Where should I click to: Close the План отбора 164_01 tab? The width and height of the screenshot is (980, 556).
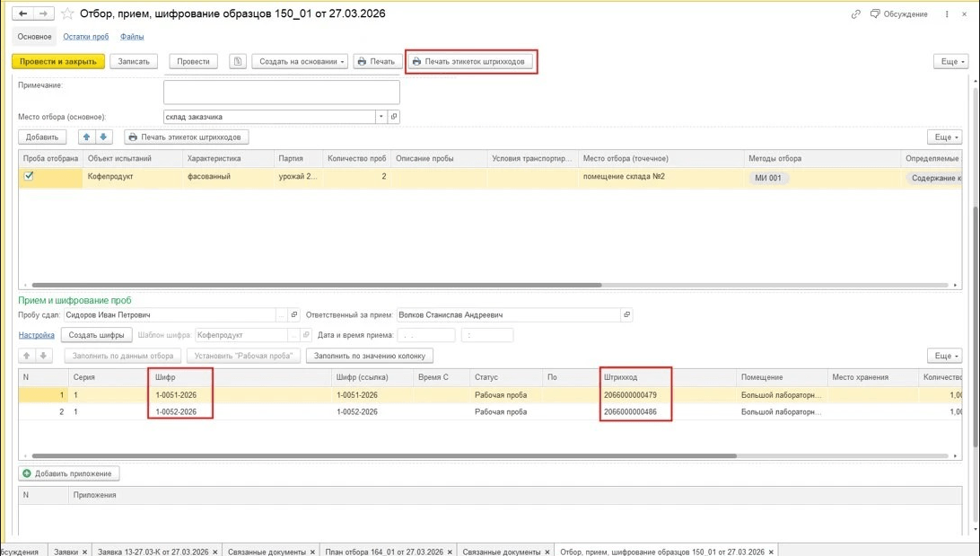click(450, 552)
